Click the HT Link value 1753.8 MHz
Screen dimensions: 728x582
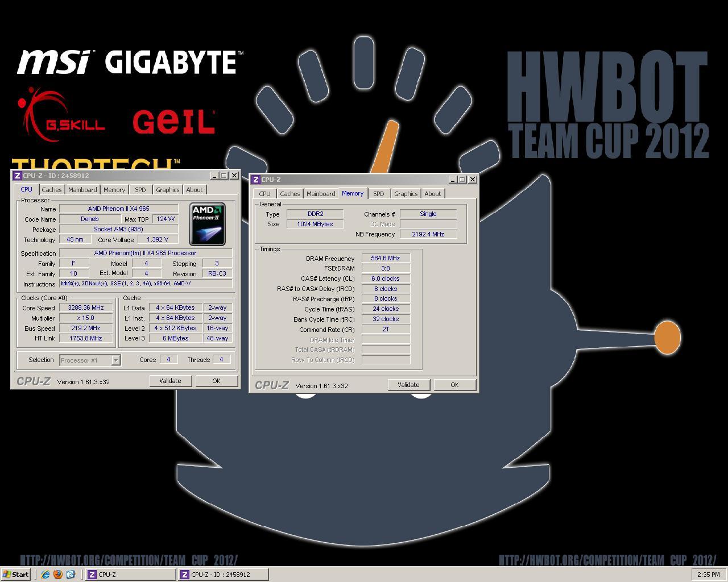(86, 338)
